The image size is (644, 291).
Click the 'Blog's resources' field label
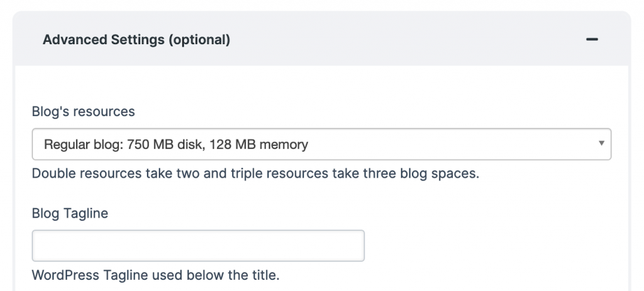coord(84,111)
